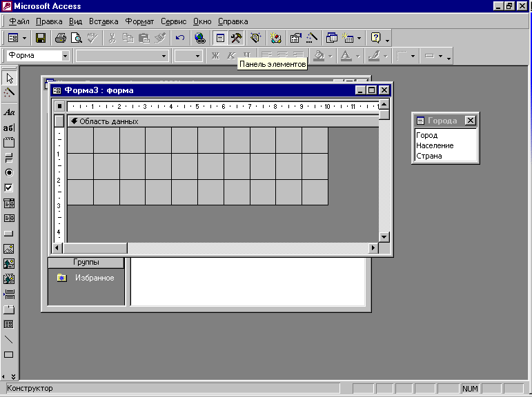Image resolution: width=532 pixels, height=397 pixels.
Task: Toggle the Field List button
Action: point(220,38)
